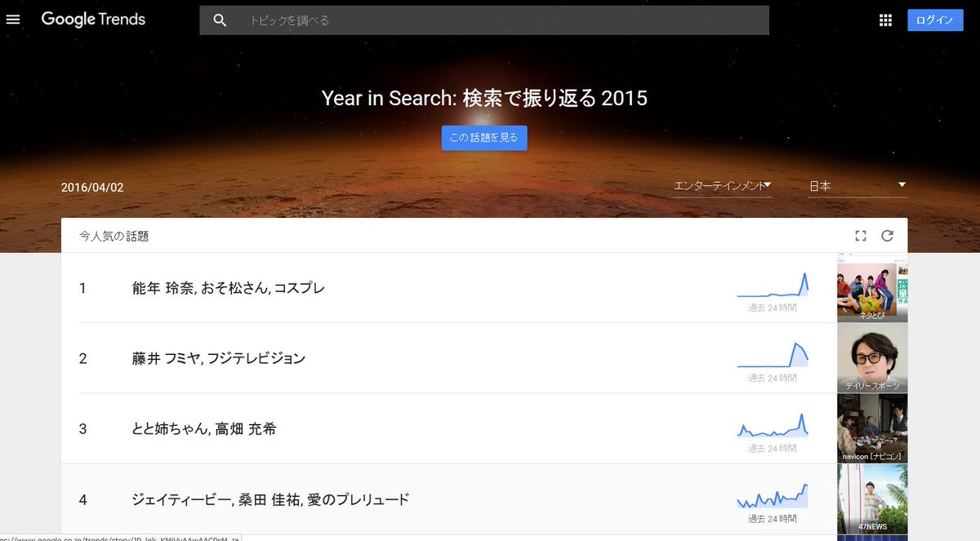Open story とと姉ちゃん, 高畑 充希
This screenshot has width=980, height=541.
click(x=203, y=428)
